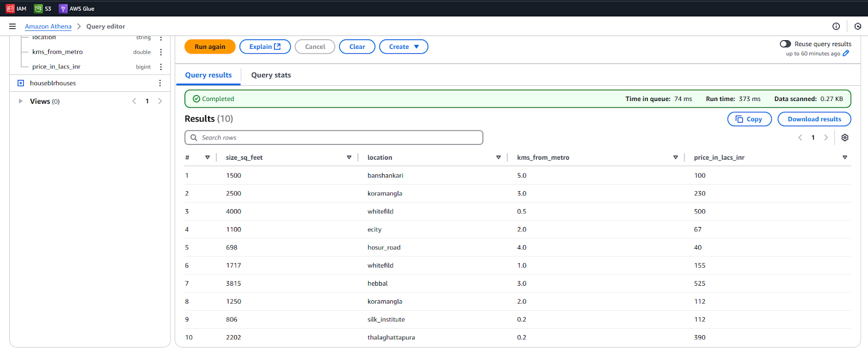The height and width of the screenshot is (353, 868).
Task: Go to next results page
Action: [826, 137]
